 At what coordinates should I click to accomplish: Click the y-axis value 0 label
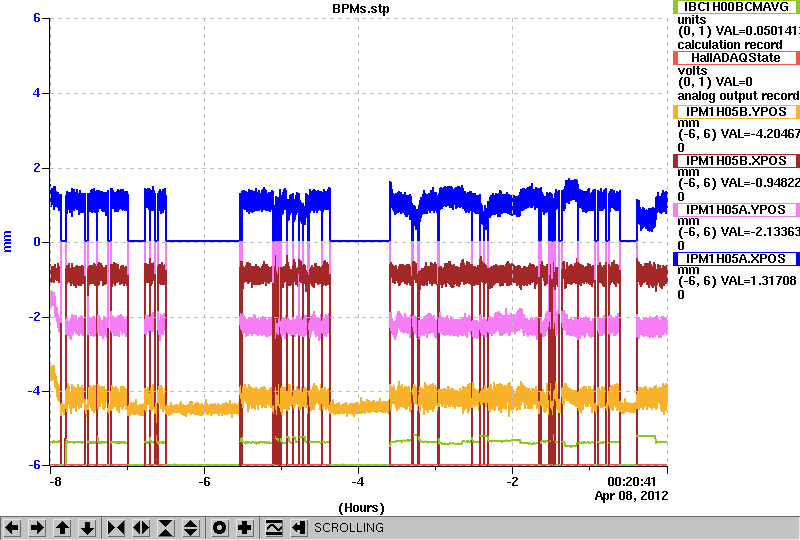point(37,242)
